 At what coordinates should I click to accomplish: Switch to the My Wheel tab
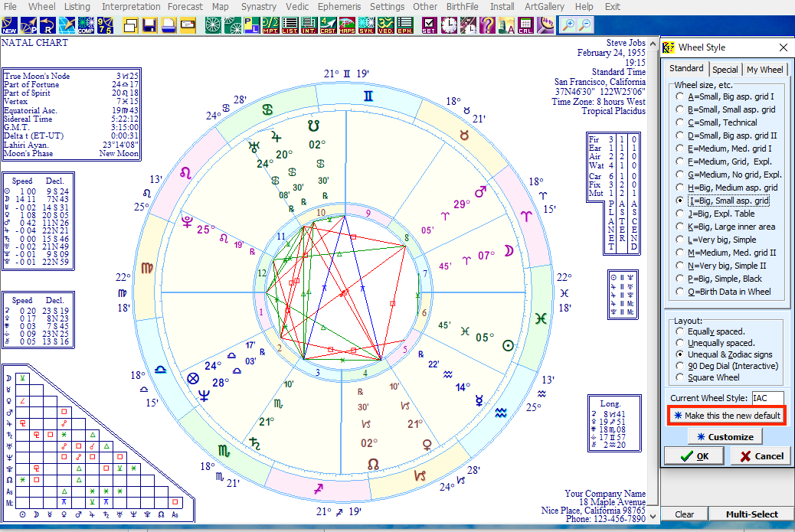(764, 70)
